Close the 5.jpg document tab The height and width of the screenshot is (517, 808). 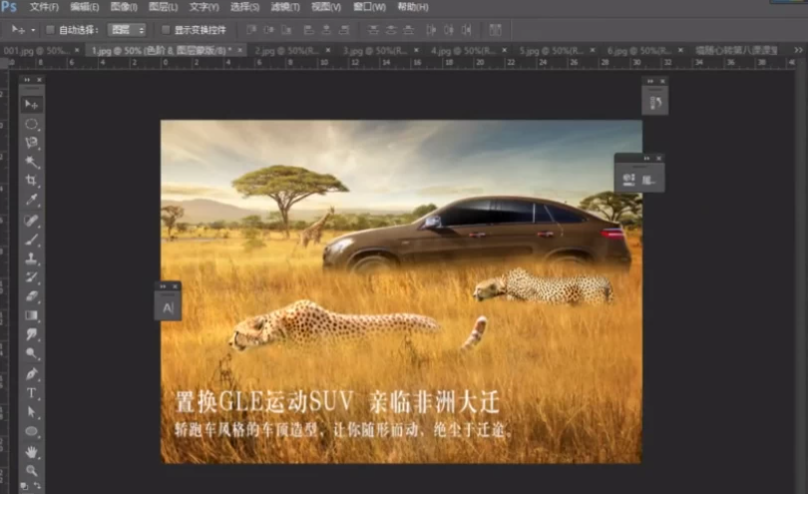coord(593,50)
